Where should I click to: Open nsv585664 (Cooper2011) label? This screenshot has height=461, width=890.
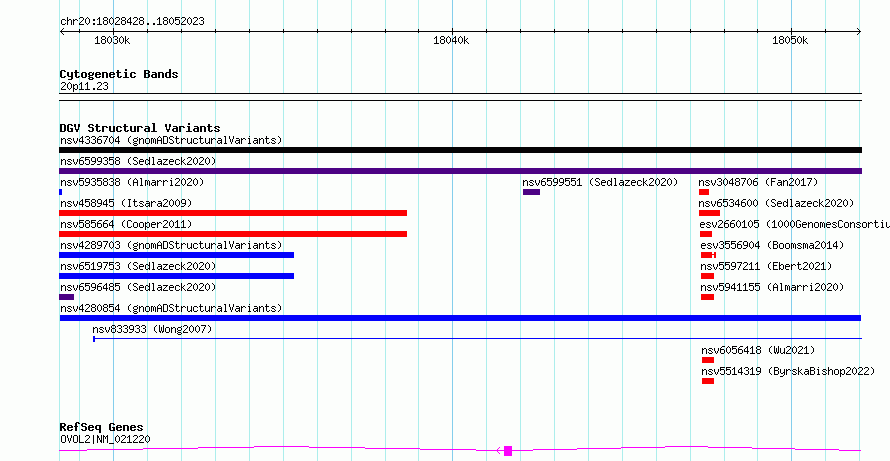click(126, 224)
